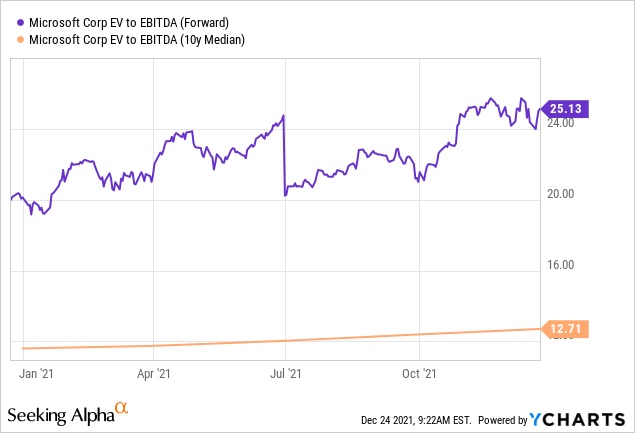This screenshot has width=635, height=433.
Task: Toggle the Microsoft Corp EV to EBITDA (Forward) series
Action: point(137,22)
